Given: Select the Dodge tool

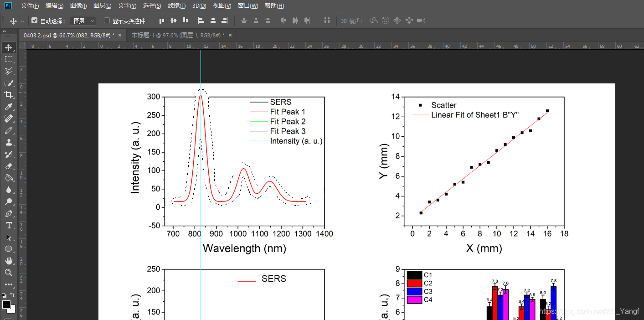Looking at the screenshot, I should [x=8, y=201].
